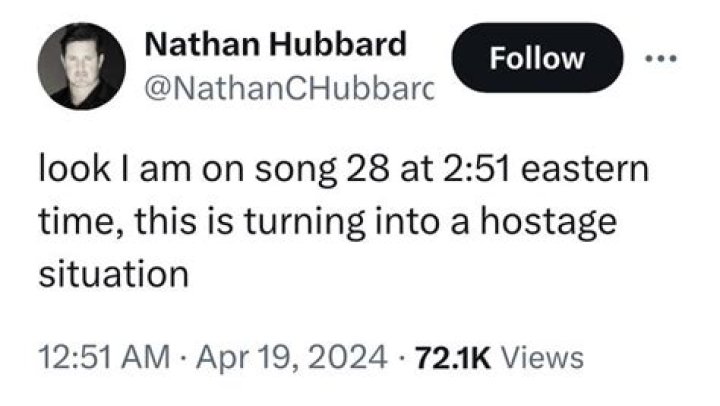Open the Nathan Hubbard display name link
Screen dimensions: 720x406
[x=276, y=44]
